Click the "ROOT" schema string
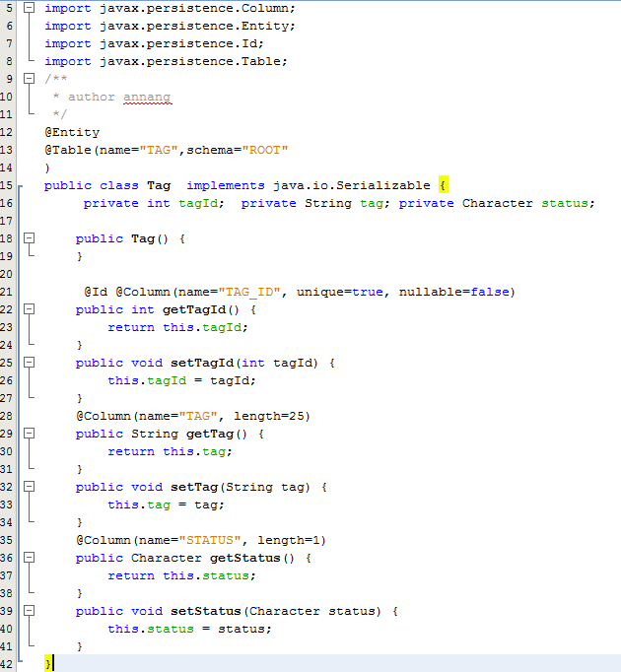The width and height of the screenshot is (621, 672). 264,150
